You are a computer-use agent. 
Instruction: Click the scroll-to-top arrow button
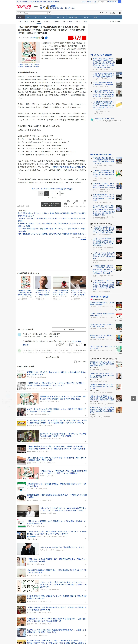(x=133, y=398)
